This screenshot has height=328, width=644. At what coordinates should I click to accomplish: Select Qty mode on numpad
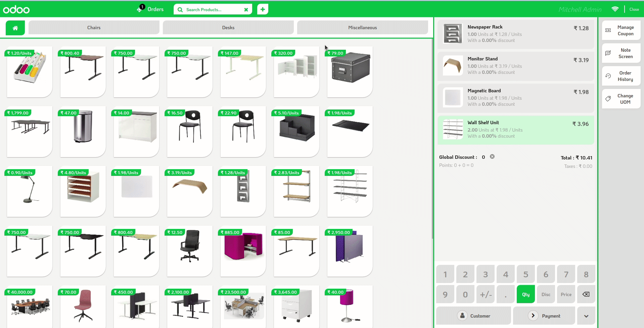tap(526, 294)
